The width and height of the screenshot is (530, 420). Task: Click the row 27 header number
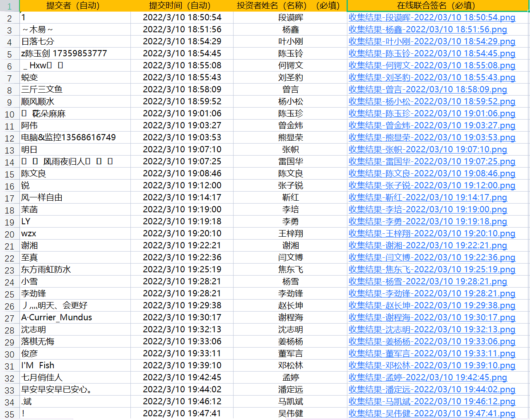pyautogui.click(x=10, y=318)
